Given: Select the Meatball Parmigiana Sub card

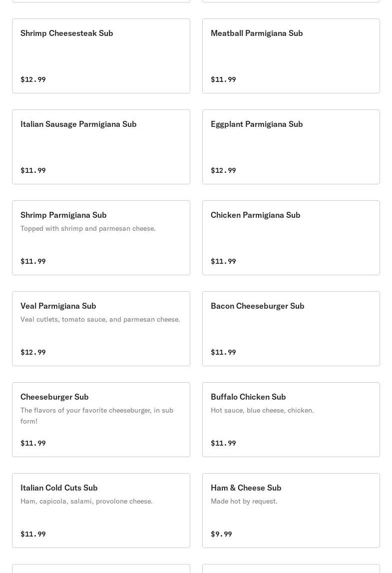Looking at the screenshot, I should point(291,55).
